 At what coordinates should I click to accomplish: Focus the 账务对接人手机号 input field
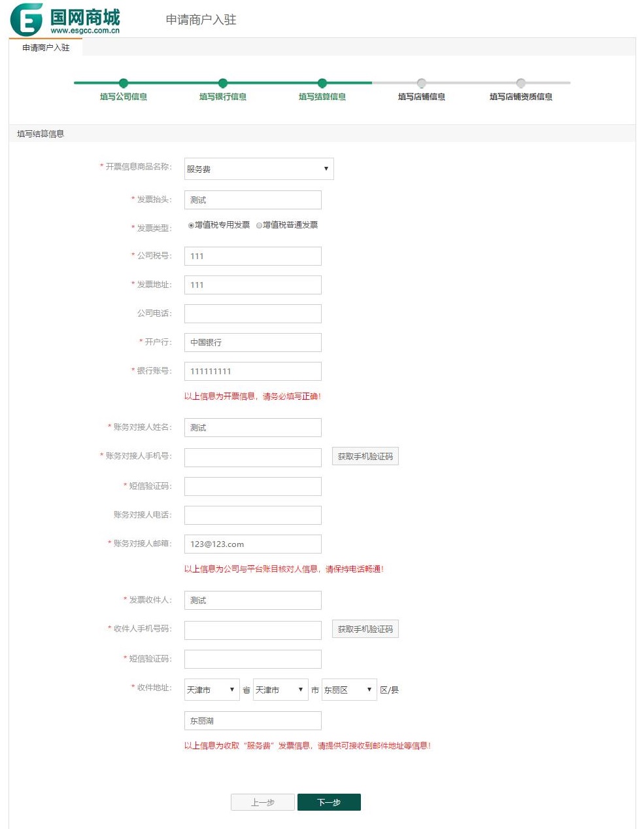(x=253, y=457)
